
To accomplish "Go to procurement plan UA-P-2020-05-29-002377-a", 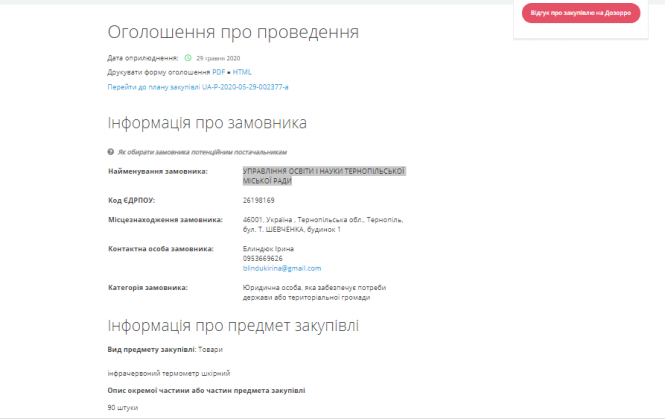I will click(x=198, y=87).
